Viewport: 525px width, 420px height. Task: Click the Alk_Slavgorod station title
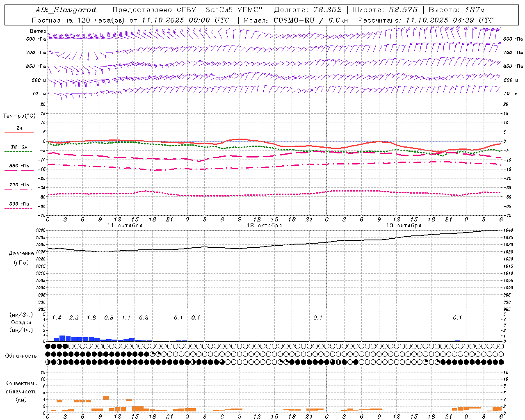point(66,10)
